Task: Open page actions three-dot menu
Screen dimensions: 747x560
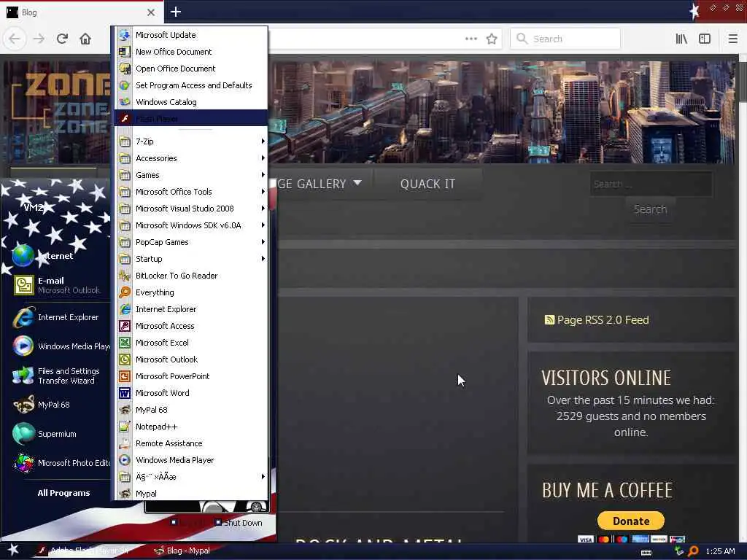Action: click(x=471, y=39)
